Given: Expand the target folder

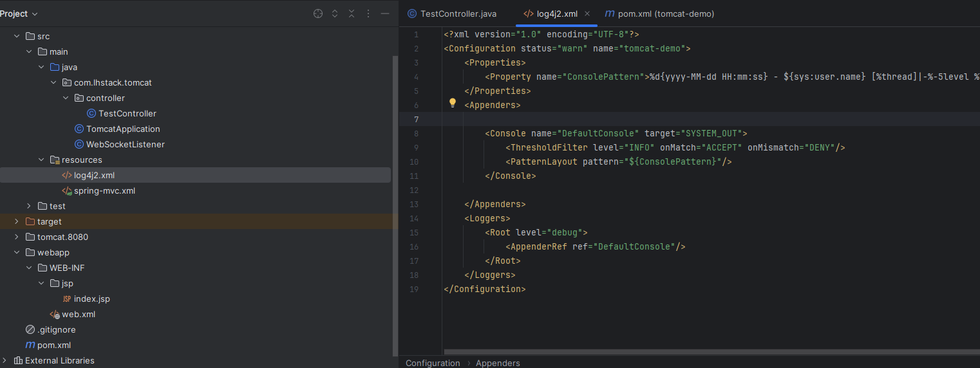Looking at the screenshot, I should click(x=17, y=222).
